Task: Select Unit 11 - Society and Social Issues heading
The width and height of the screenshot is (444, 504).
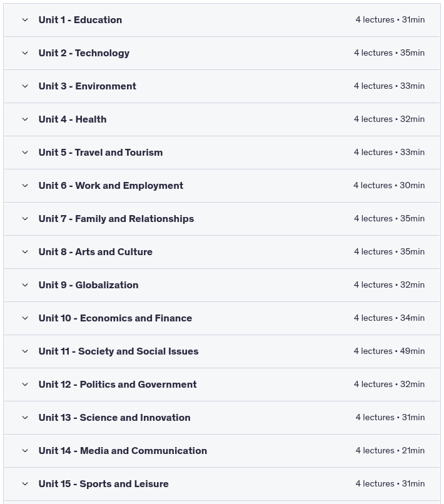Action: coord(118,351)
